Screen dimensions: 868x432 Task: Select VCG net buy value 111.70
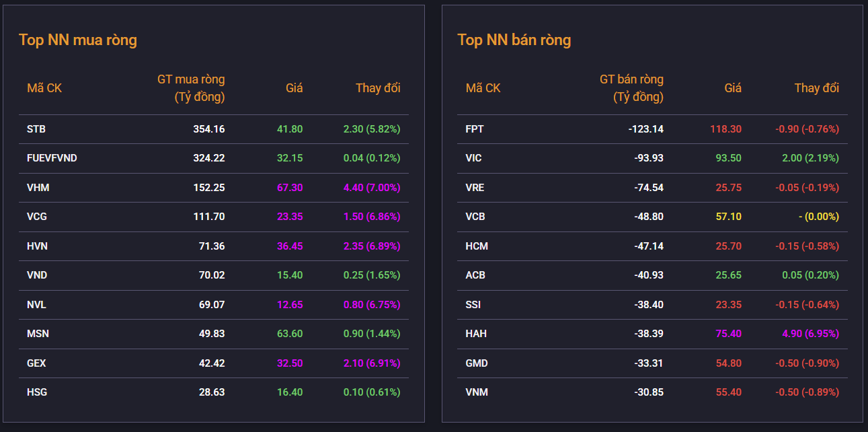(208, 217)
